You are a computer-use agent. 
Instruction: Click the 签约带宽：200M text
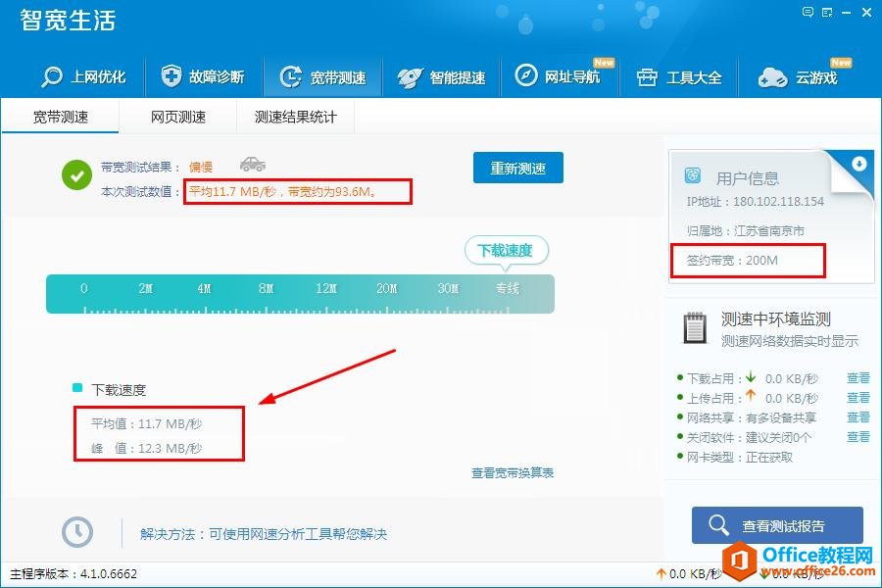732,261
